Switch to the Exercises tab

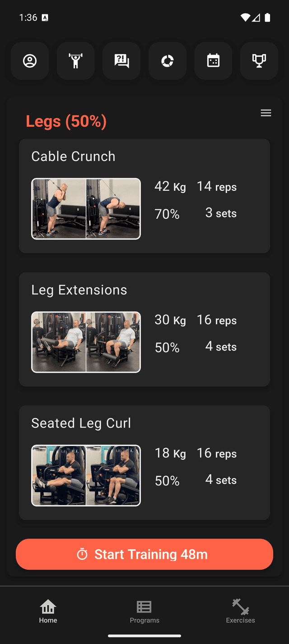240,612
